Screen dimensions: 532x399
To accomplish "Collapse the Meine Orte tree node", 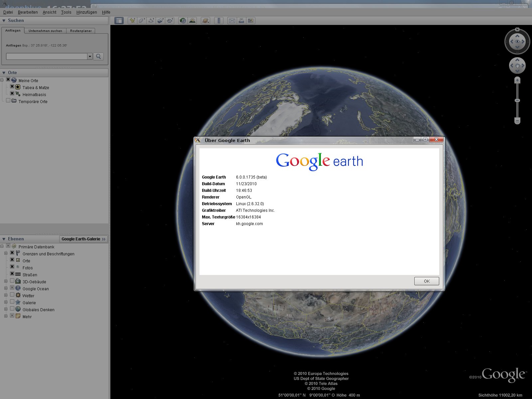I will point(2,80).
